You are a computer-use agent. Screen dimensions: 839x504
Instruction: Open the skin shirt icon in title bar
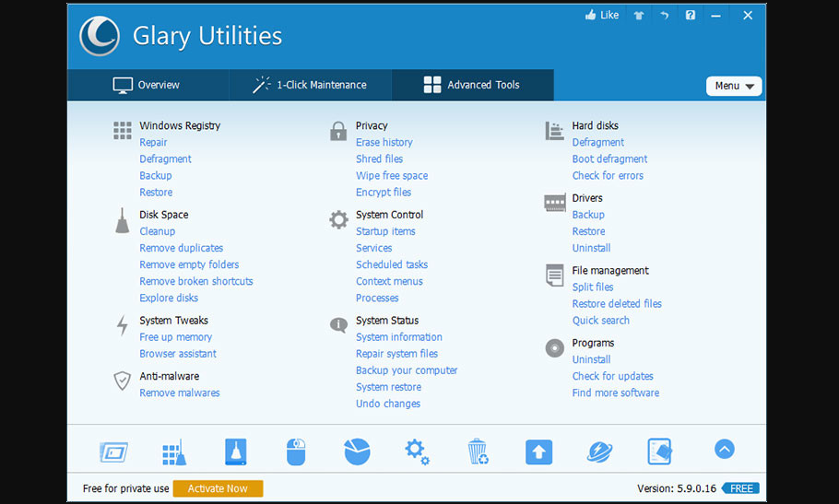pos(638,16)
